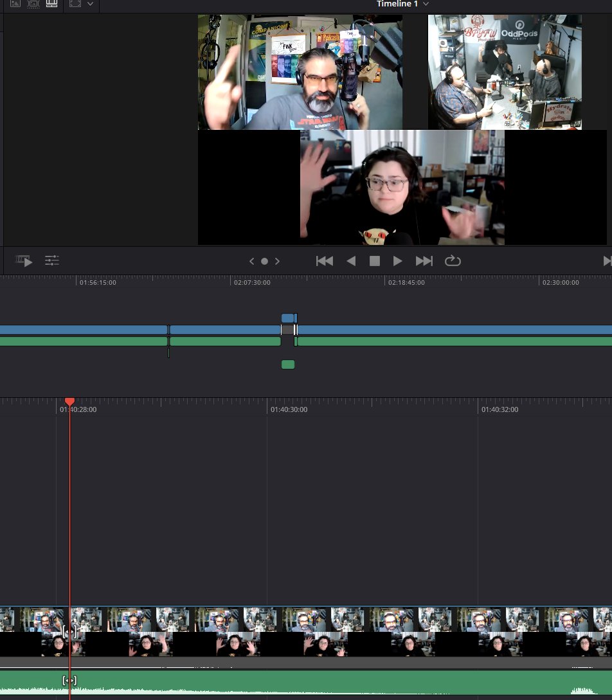
Task: Click the 02:07:30:00 timecode label
Action: (252, 282)
